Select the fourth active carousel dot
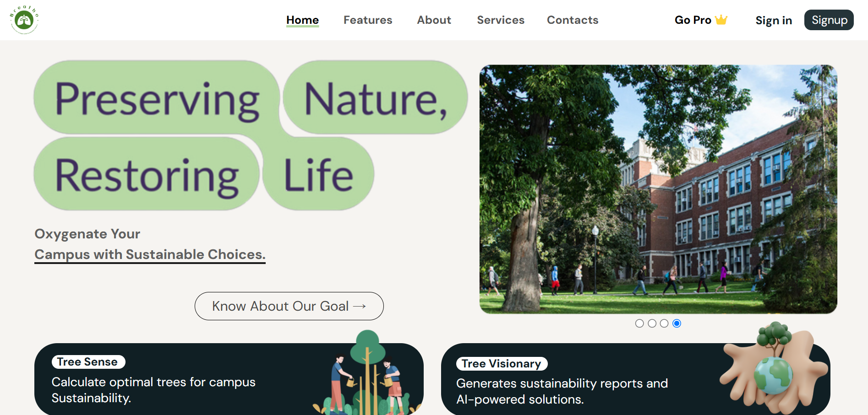 click(677, 323)
